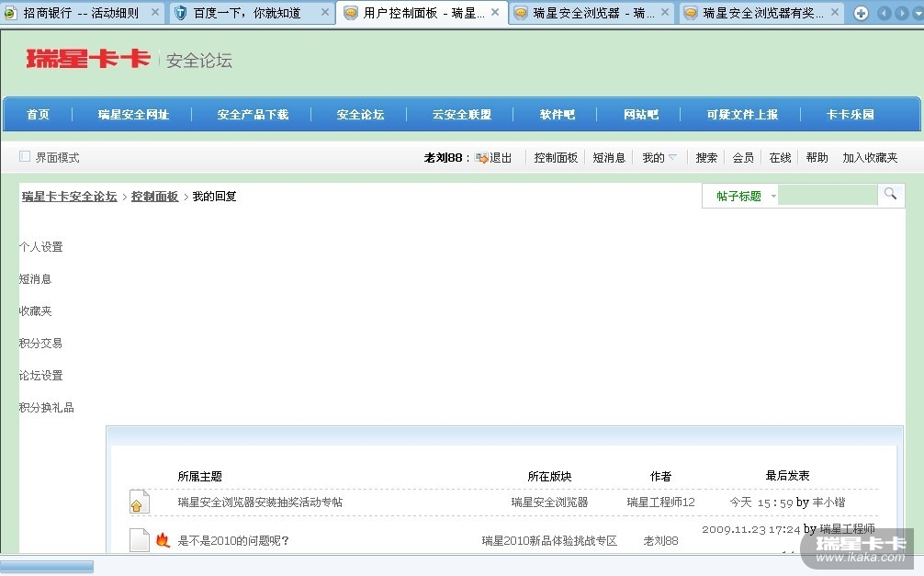Screen dimensions: 924x576
Task: Click the 加入收藏夹 link
Action: coord(870,157)
